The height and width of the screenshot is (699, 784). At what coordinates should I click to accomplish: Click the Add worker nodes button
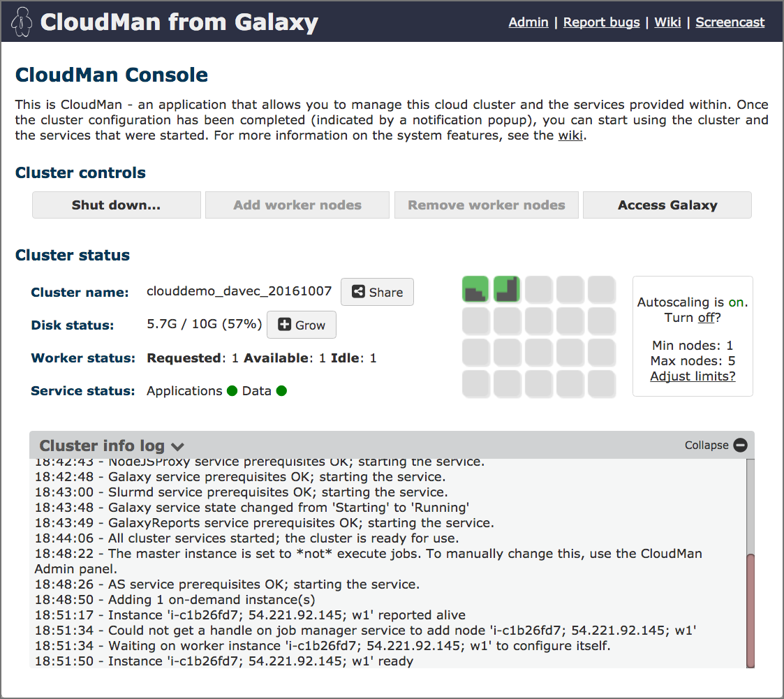pos(297,205)
